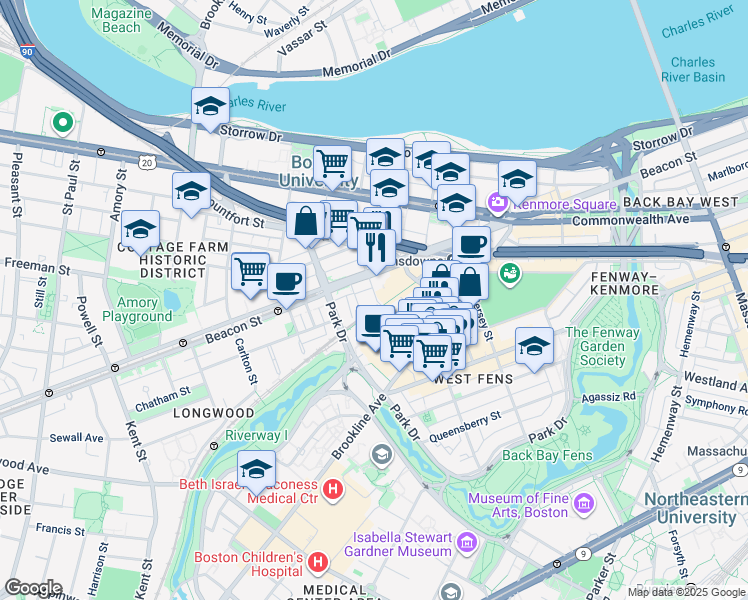Image resolution: width=748 pixels, height=600 pixels.
Task: Open the Museum of Fine Arts pin
Action: click(584, 504)
